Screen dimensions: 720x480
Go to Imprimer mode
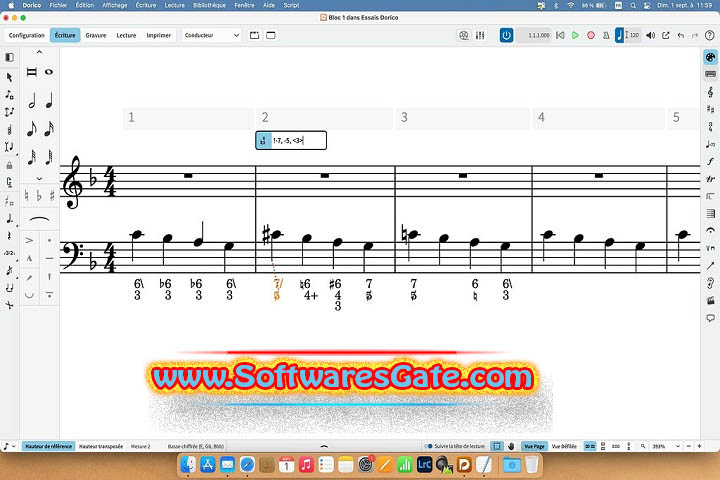coord(158,35)
